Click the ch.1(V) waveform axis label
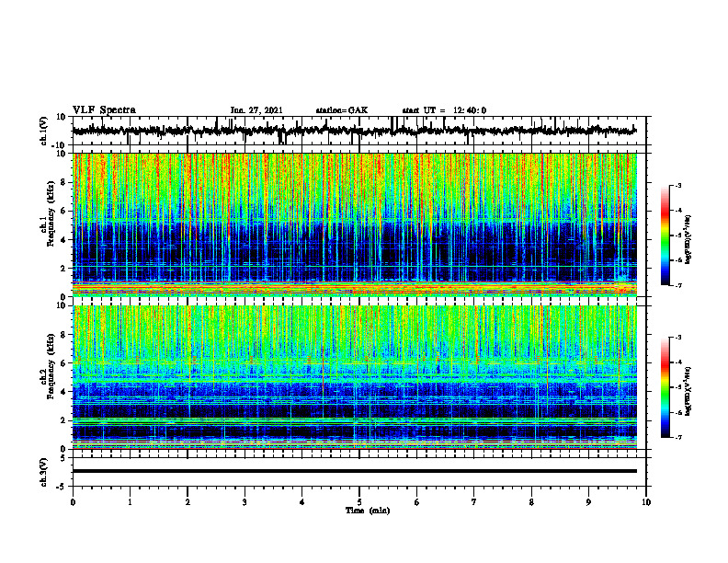The image size is (728, 563). (x=44, y=131)
